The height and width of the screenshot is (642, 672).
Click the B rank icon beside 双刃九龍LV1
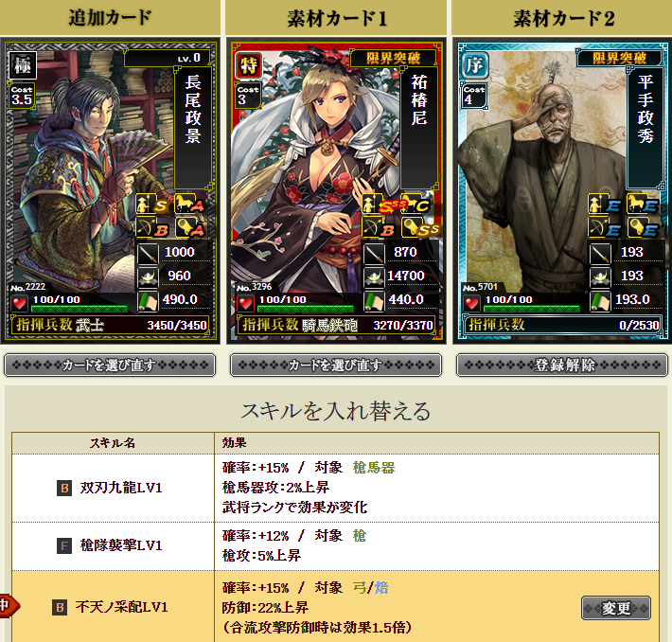click(x=64, y=488)
